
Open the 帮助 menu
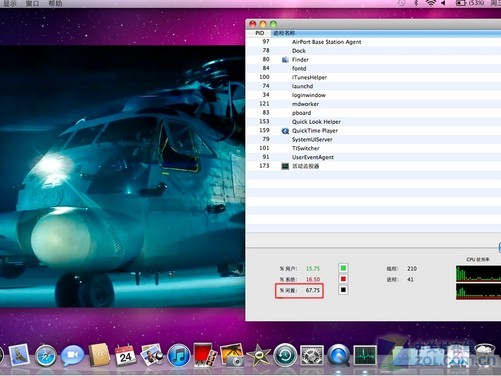55,3
